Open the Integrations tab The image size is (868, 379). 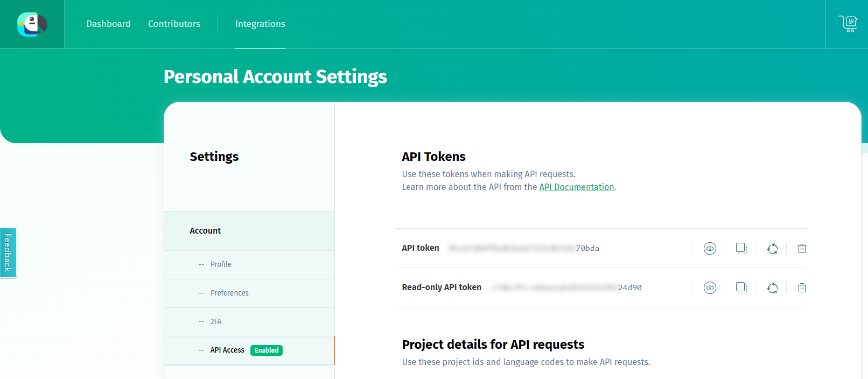coord(260,24)
